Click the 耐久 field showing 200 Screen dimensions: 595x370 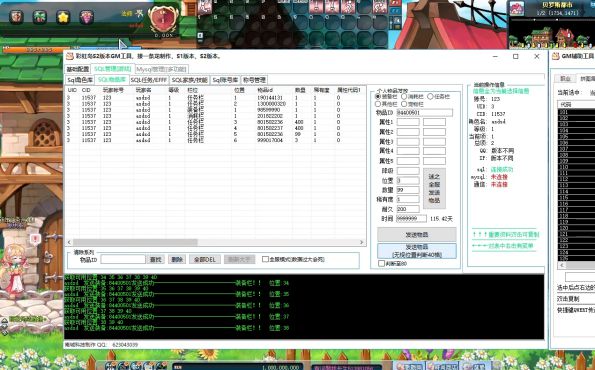tap(408, 209)
